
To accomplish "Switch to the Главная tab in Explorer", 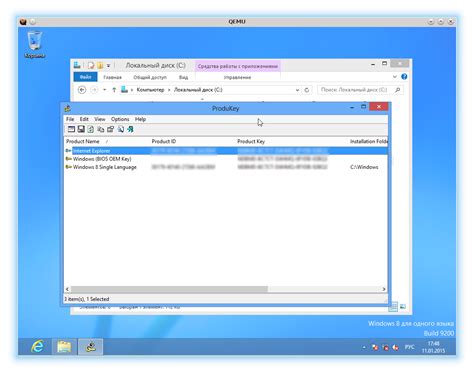I will click(x=112, y=77).
